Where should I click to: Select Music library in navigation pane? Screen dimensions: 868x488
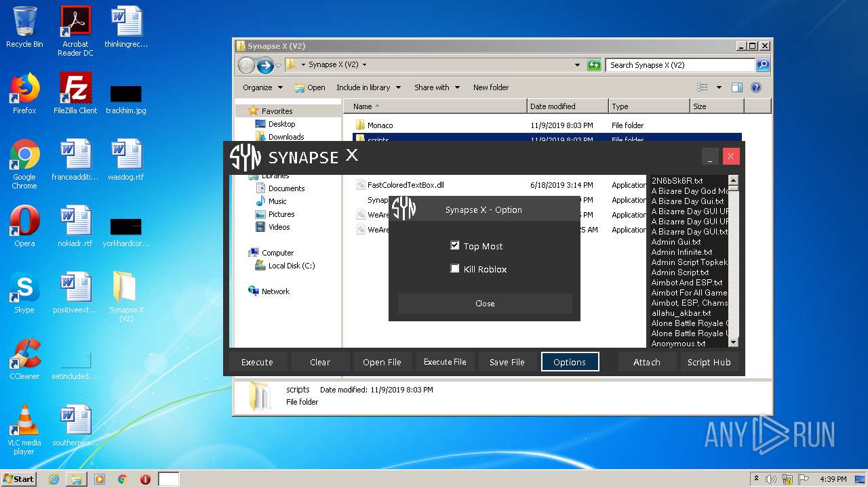277,201
